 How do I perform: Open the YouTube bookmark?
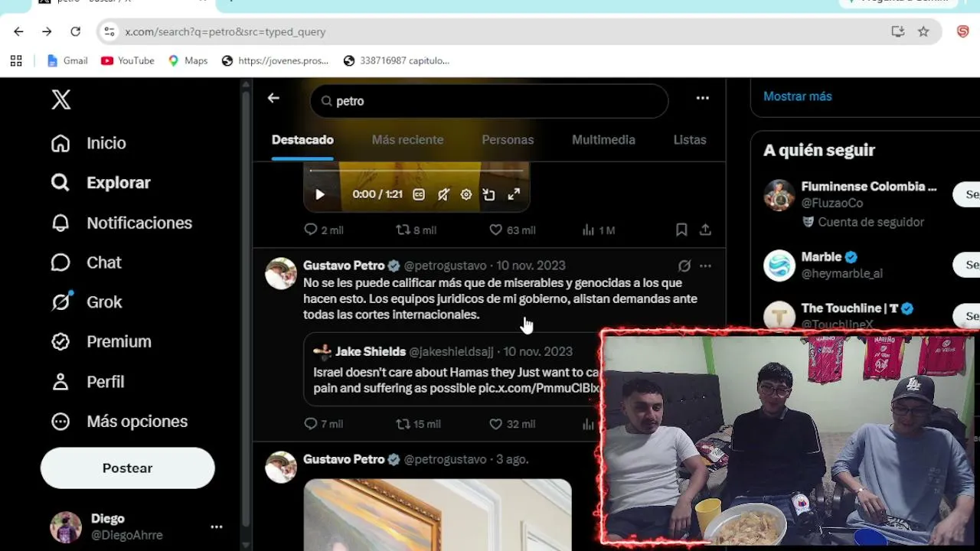click(x=128, y=60)
